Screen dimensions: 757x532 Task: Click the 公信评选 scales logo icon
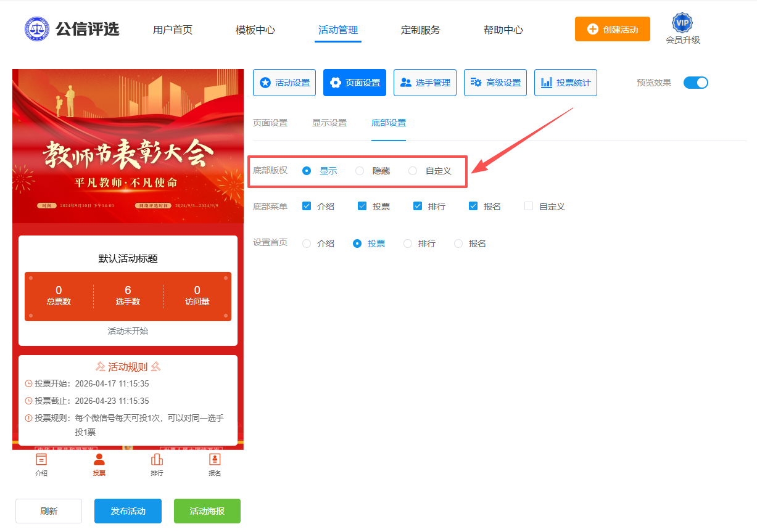37,29
